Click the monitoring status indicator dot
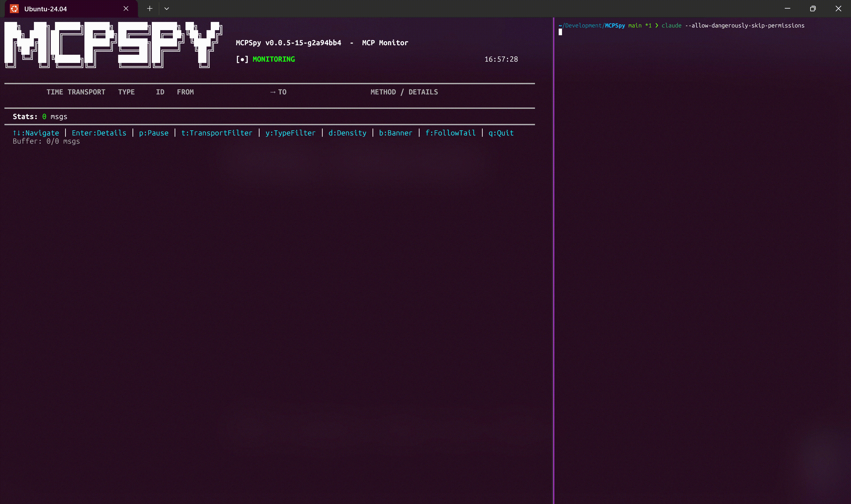Screen dimensions: 851x504 (242, 59)
